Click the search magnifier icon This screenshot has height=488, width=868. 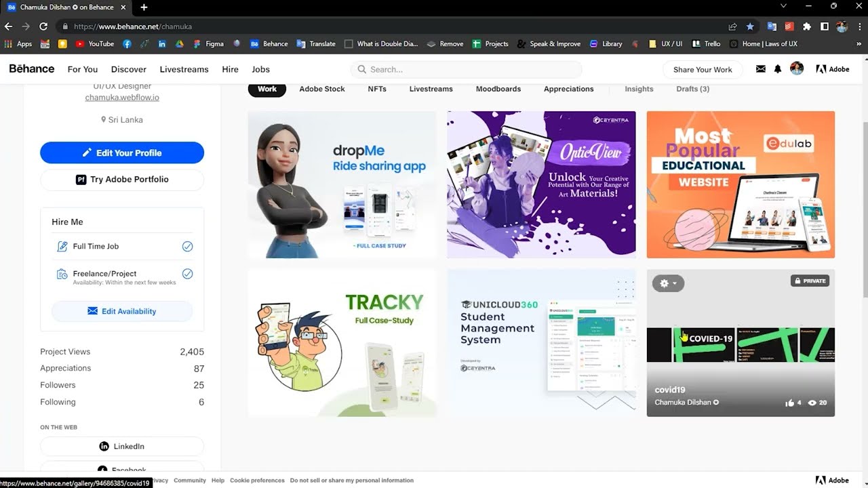click(x=362, y=69)
